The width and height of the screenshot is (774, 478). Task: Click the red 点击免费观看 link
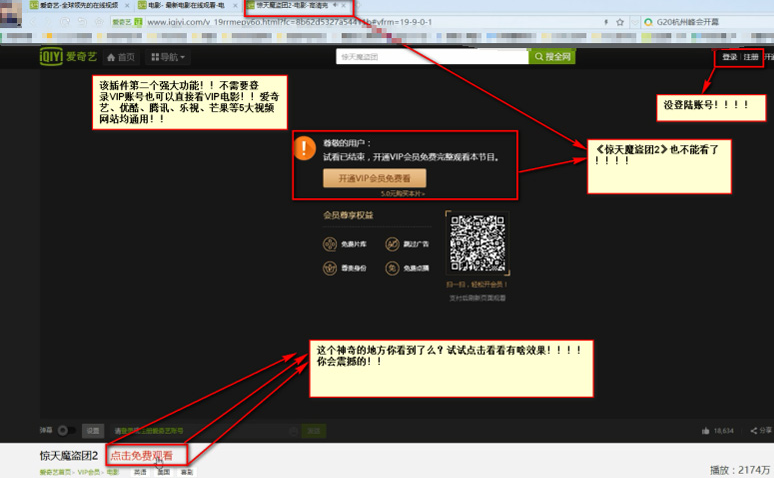tap(141, 455)
